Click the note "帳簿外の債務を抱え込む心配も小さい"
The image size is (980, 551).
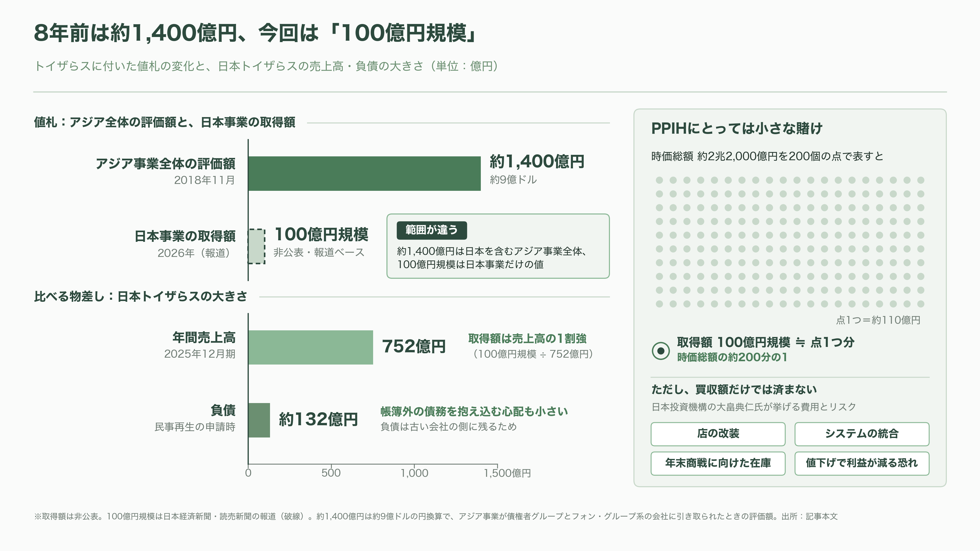coord(474,411)
